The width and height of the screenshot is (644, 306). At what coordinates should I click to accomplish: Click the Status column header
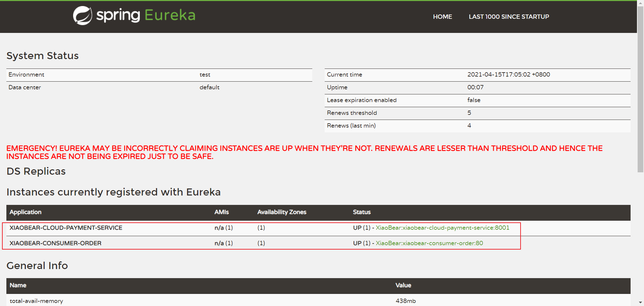(362, 212)
